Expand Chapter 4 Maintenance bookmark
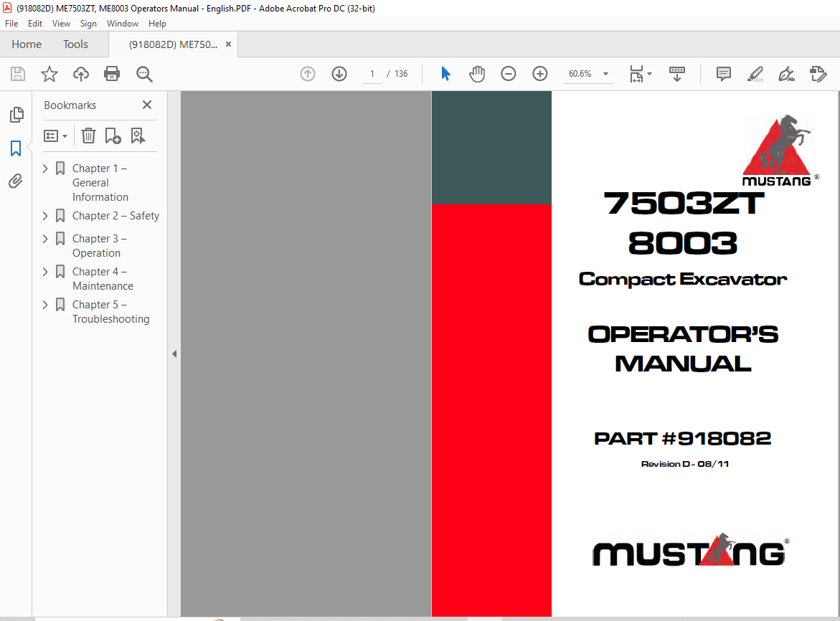 coord(45,272)
